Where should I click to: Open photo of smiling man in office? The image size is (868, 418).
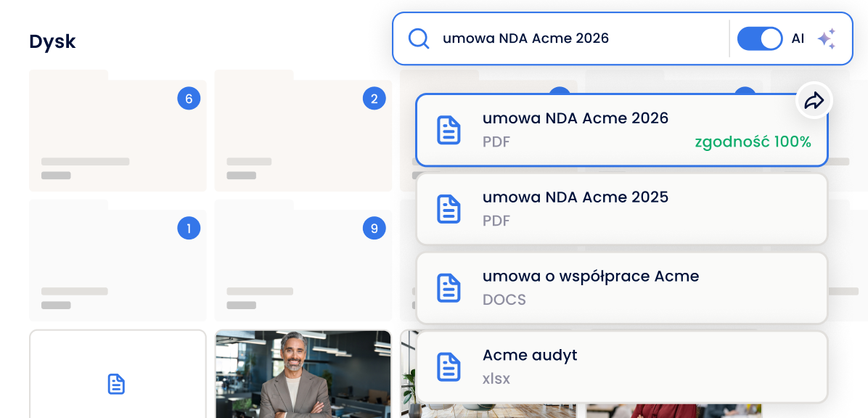pos(303,374)
